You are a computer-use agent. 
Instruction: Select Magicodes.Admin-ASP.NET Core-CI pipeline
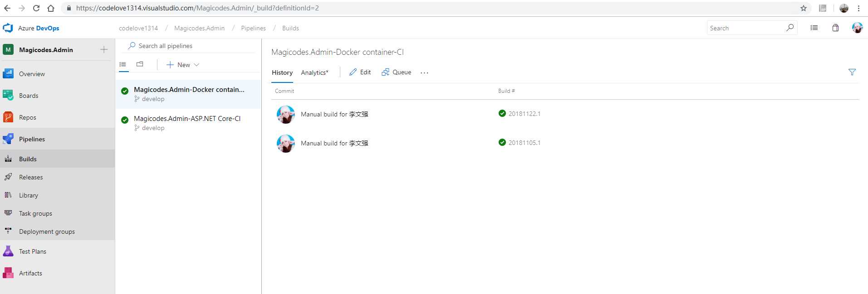[x=188, y=123]
